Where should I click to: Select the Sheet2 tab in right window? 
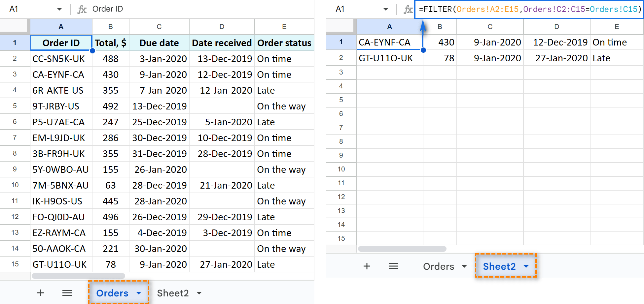point(499,266)
